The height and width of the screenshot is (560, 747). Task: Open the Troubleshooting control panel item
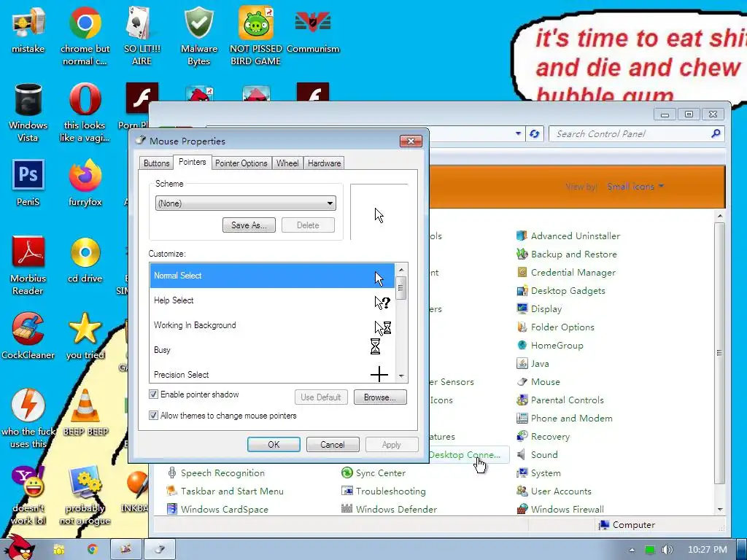pos(384,491)
